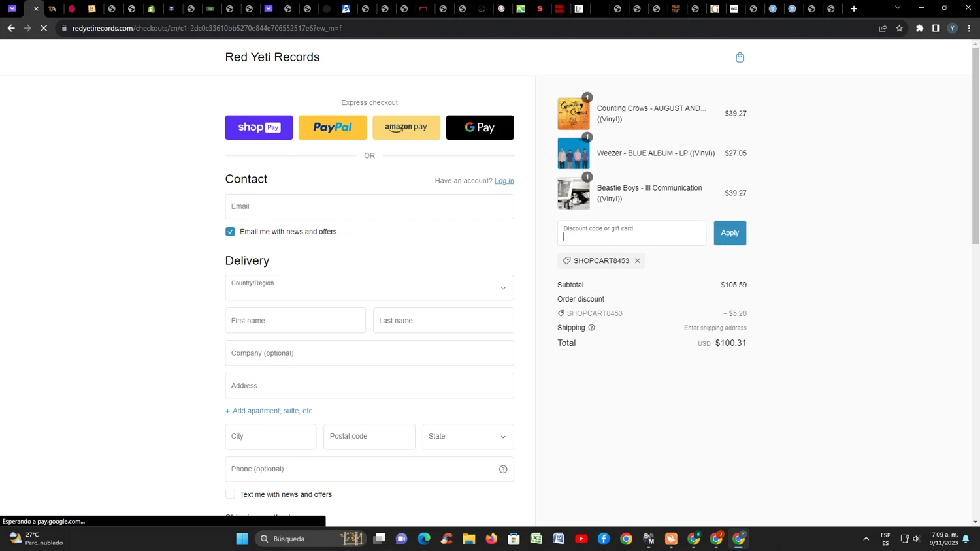980x551 pixels.
Task: Open the Country/Region dropdown
Action: pos(369,288)
